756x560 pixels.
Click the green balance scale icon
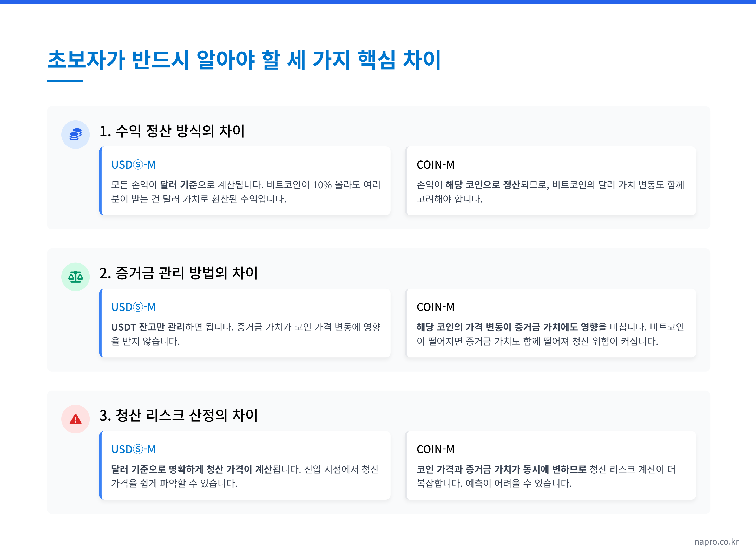[x=75, y=276]
